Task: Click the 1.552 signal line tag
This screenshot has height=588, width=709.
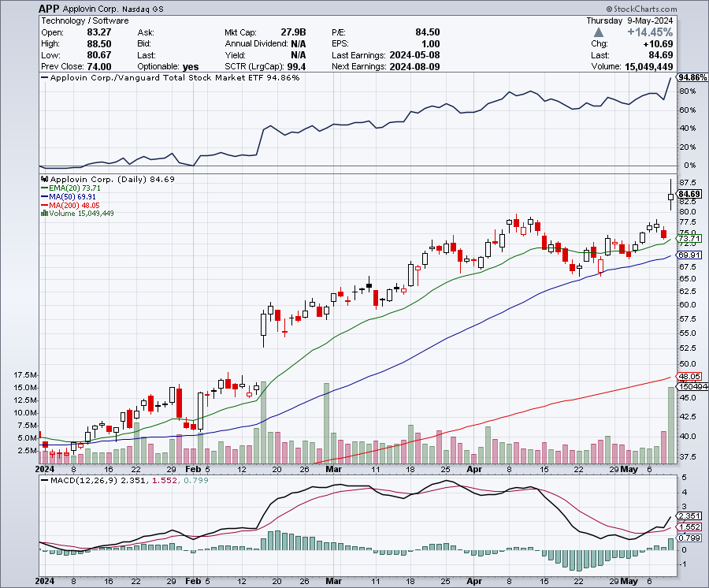Action: point(689,527)
